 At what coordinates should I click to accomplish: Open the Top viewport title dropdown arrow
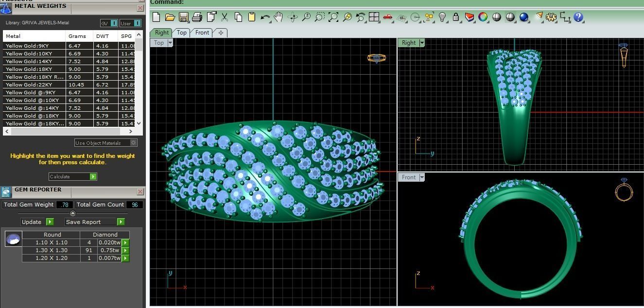click(170, 43)
